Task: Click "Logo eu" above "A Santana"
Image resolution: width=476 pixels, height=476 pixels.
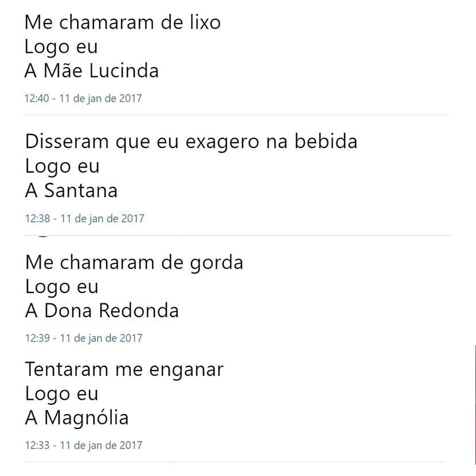Action: tap(63, 166)
